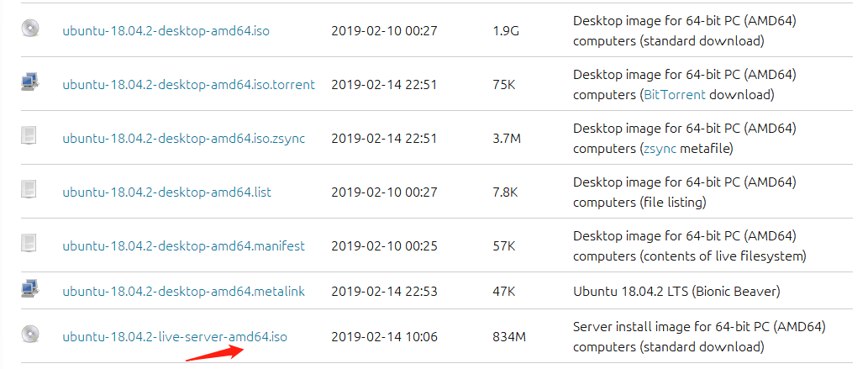Image resolution: width=868 pixels, height=369 pixels.
Task: Click the description mentioning file listing
Action: 685,192
